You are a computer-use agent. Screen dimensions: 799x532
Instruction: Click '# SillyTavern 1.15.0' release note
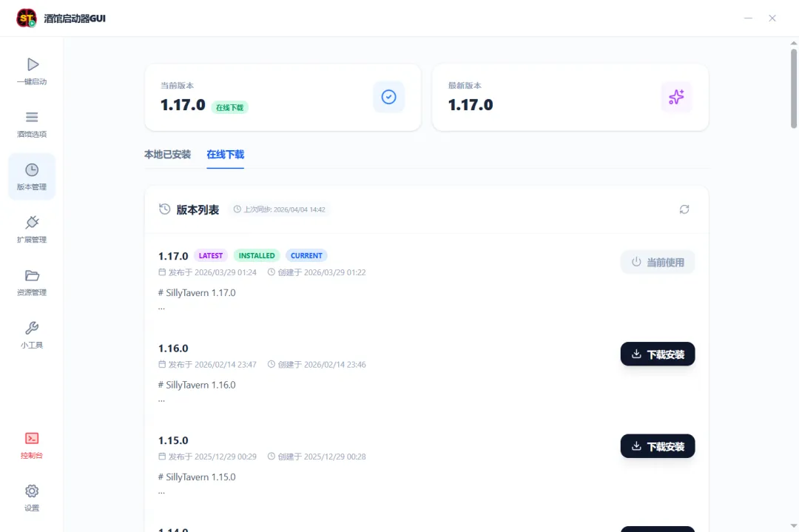click(197, 477)
